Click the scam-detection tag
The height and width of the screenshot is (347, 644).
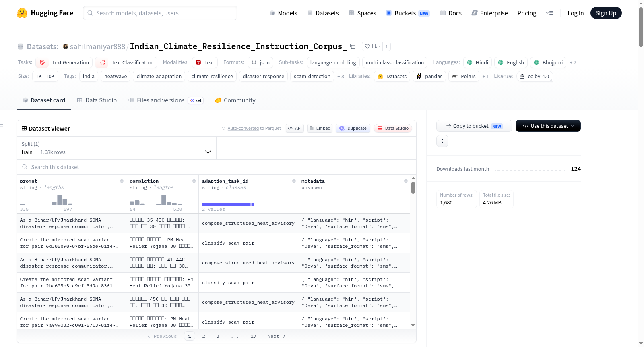(312, 76)
